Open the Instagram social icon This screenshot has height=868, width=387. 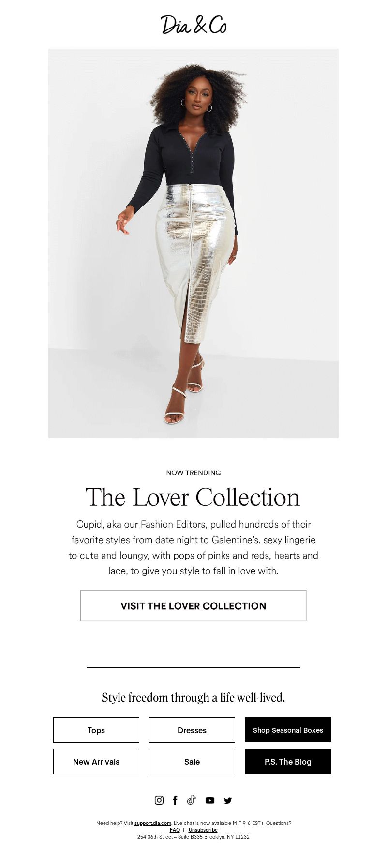pos(159,800)
